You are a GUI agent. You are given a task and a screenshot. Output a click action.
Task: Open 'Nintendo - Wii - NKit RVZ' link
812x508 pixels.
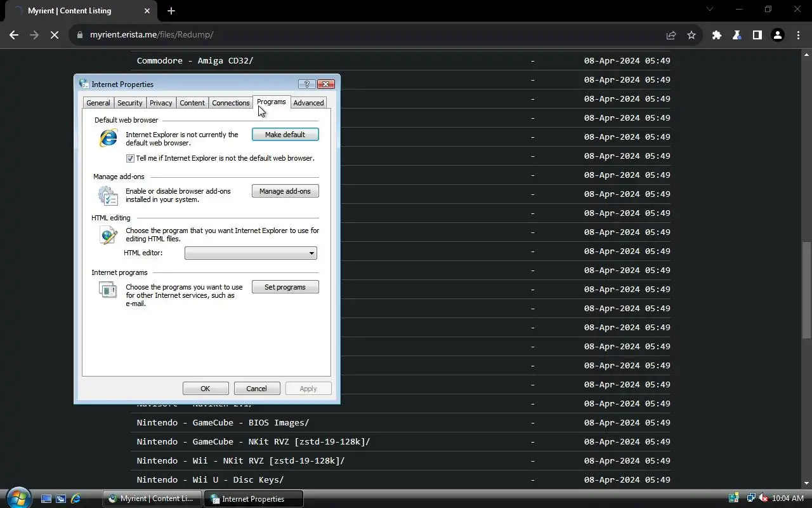(x=241, y=460)
